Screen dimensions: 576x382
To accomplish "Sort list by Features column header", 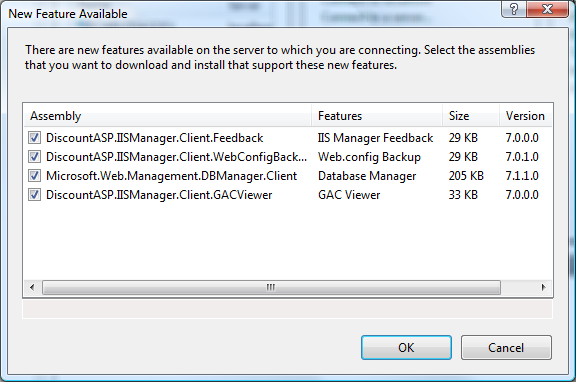I will (x=377, y=116).
